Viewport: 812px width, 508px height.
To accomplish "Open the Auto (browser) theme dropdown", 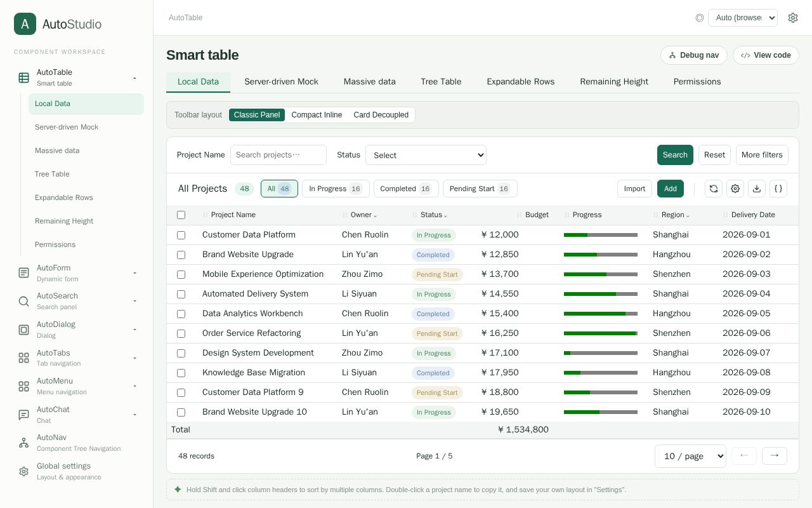I will tap(743, 18).
